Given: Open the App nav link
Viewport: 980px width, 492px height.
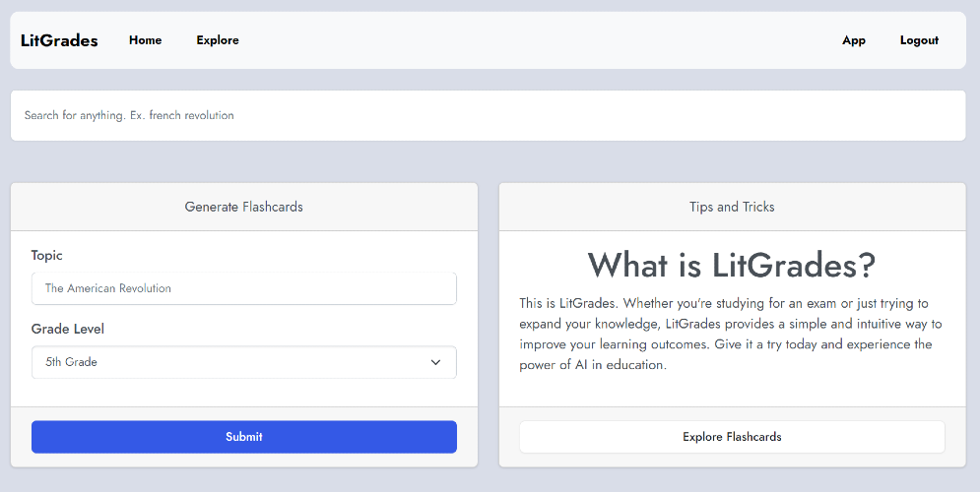Looking at the screenshot, I should [x=854, y=40].
